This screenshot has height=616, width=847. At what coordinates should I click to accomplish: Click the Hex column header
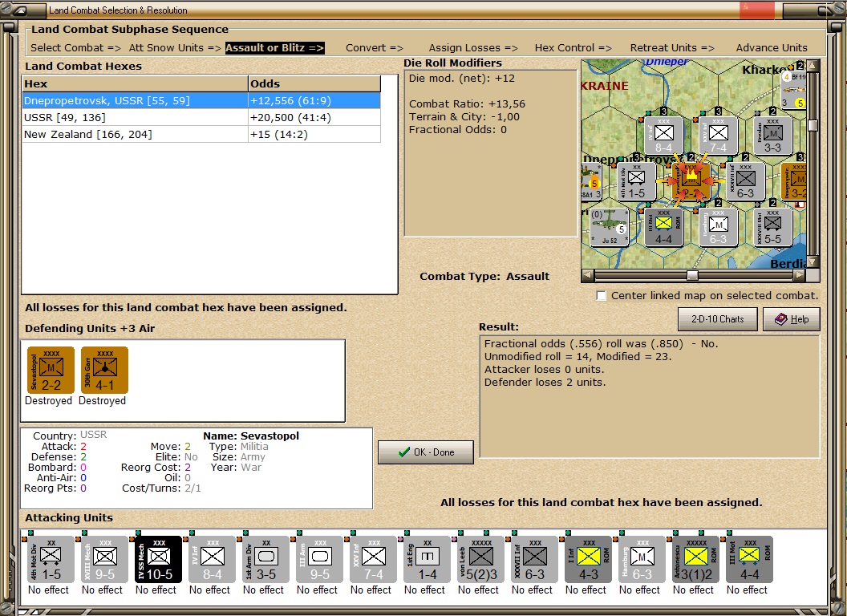pyautogui.click(x=135, y=83)
